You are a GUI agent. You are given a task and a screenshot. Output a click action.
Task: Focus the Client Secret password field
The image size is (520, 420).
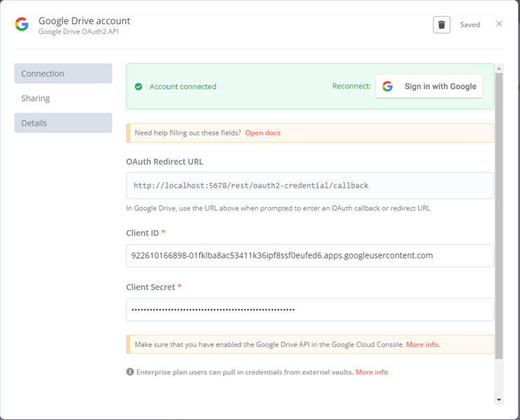(x=309, y=309)
